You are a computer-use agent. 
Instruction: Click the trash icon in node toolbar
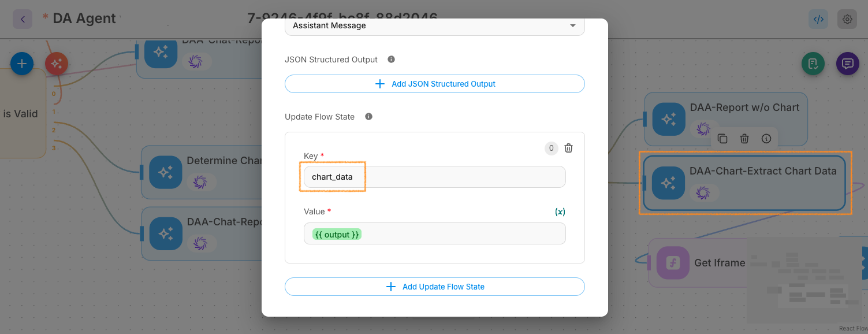click(x=744, y=139)
